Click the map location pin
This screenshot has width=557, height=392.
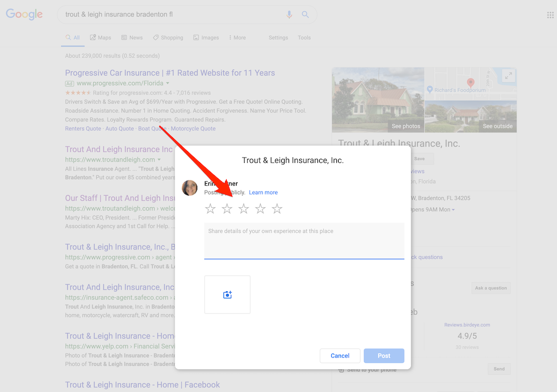click(471, 83)
